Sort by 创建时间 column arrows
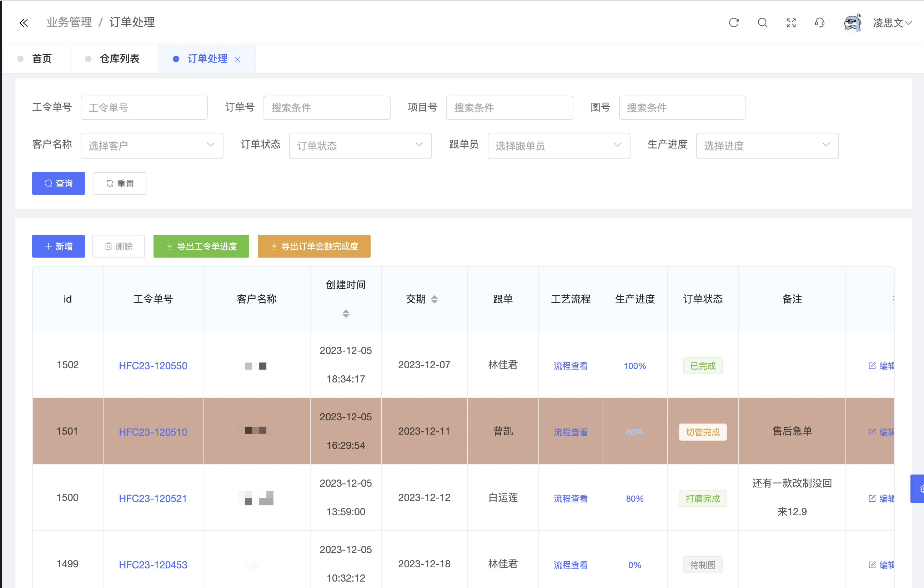 click(x=346, y=313)
